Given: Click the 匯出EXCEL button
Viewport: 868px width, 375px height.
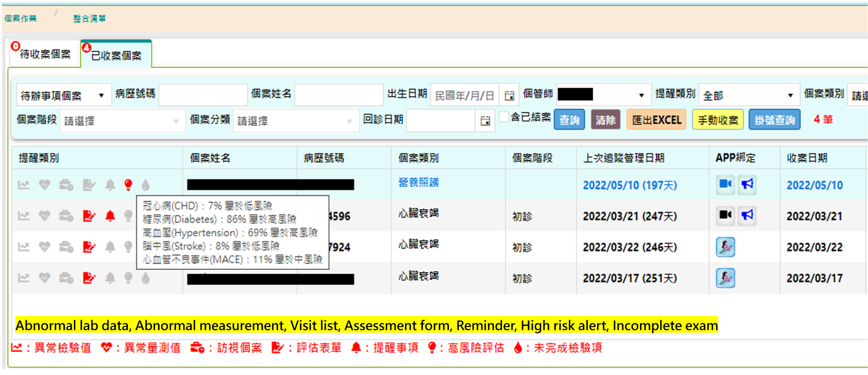Looking at the screenshot, I should click(x=656, y=120).
